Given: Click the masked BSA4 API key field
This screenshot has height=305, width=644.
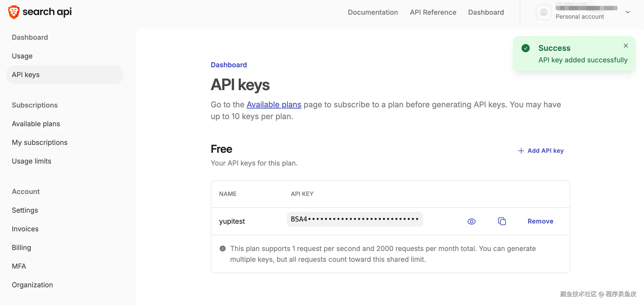Looking at the screenshot, I should (x=354, y=219).
